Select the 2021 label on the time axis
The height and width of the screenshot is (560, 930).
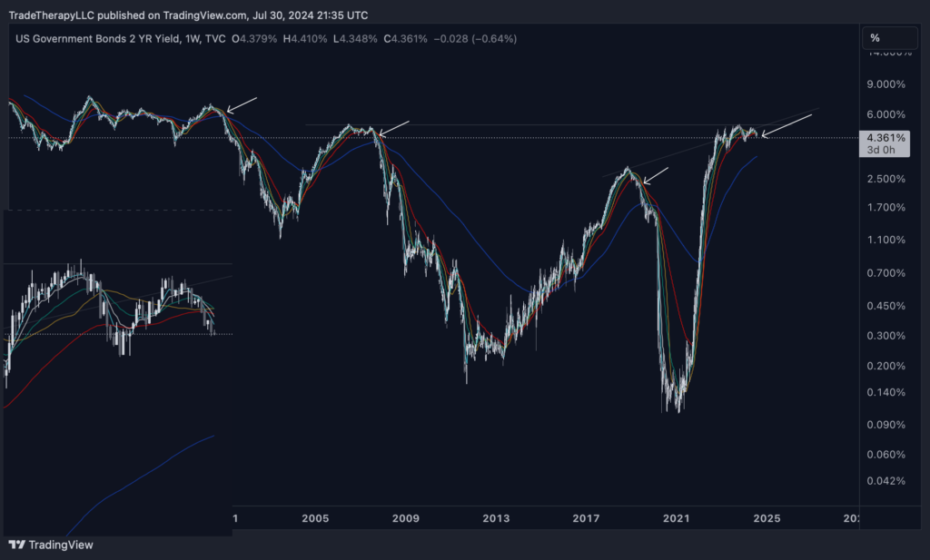pyautogui.click(x=677, y=519)
